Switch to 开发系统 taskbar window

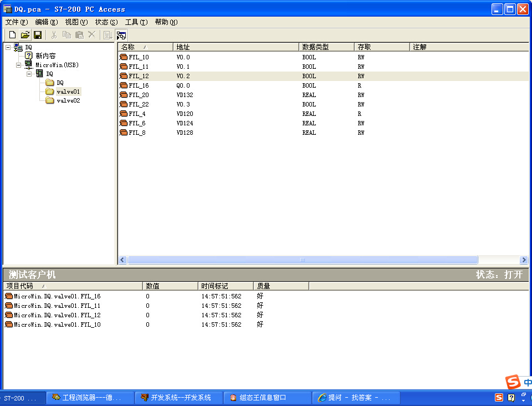pyautogui.click(x=179, y=398)
